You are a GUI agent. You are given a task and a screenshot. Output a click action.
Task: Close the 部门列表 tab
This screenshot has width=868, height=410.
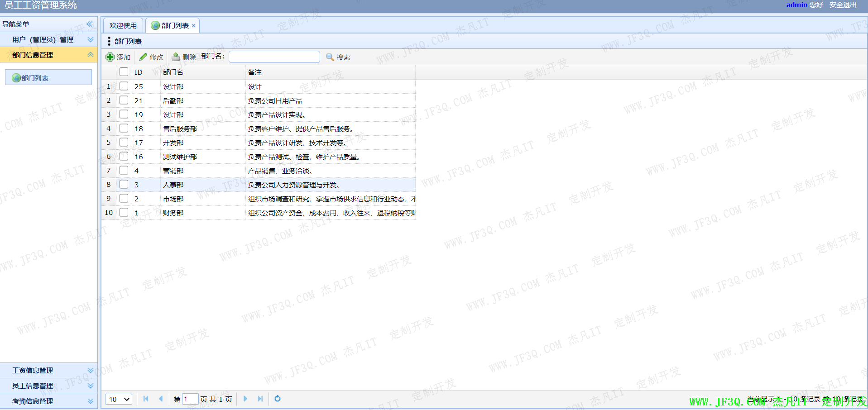click(x=194, y=26)
